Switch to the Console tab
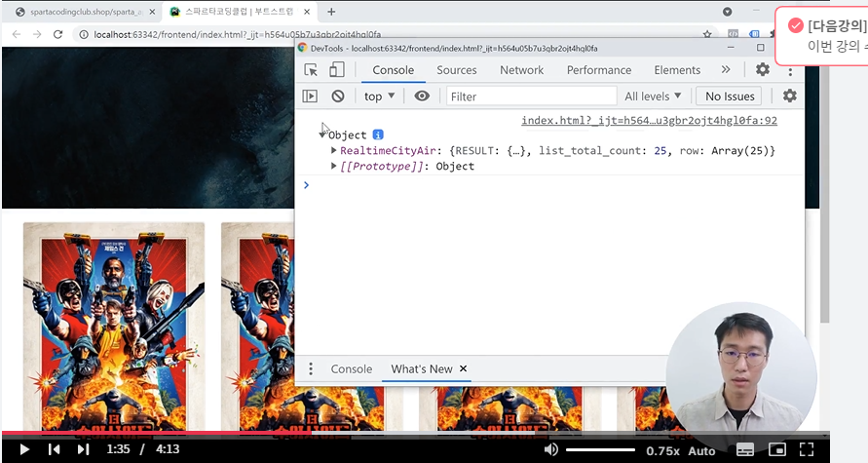Viewport: 868px width, 463px height. pos(393,70)
